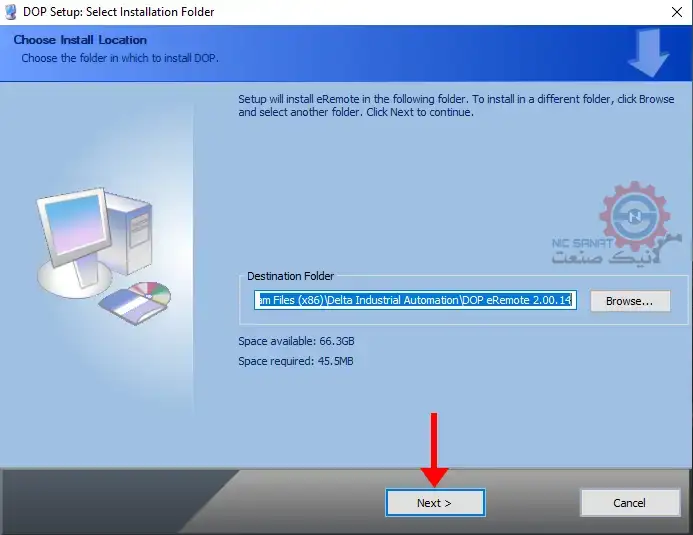Click the blue down-arrow header icon
693x535 pixels.
coord(648,52)
